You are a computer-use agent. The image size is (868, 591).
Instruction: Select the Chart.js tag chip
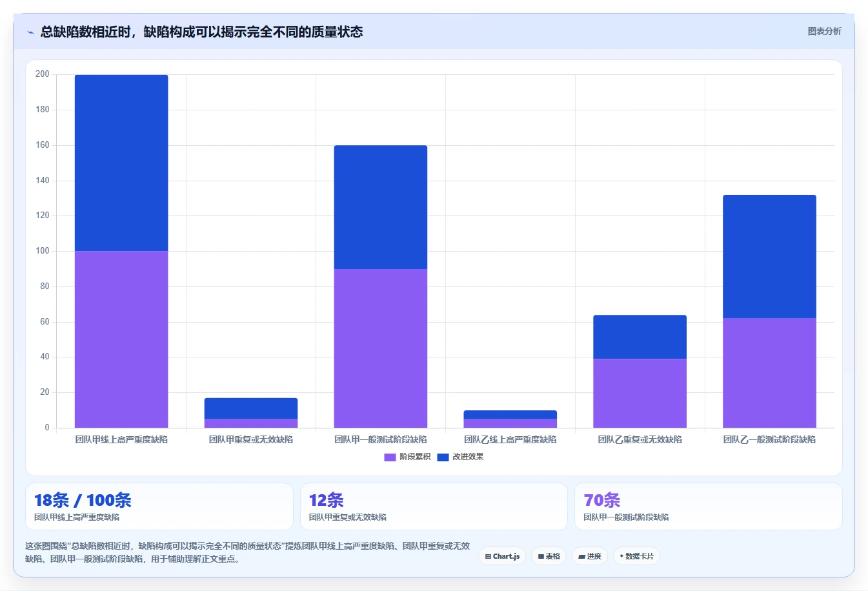(502, 556)
